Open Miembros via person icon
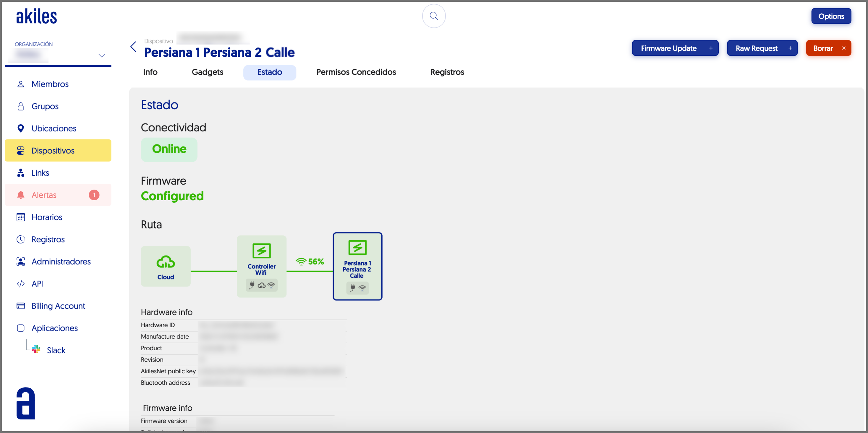 point(21,84)
